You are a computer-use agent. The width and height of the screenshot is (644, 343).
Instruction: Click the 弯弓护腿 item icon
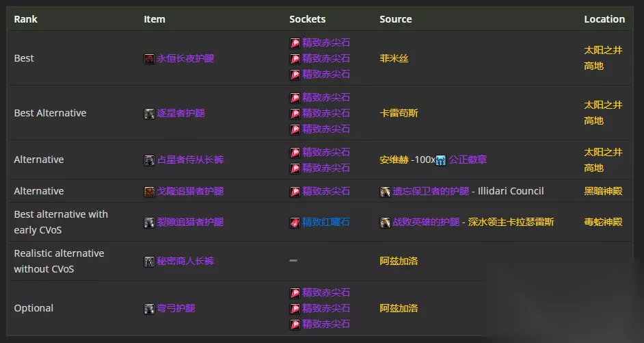pos(149,309)
